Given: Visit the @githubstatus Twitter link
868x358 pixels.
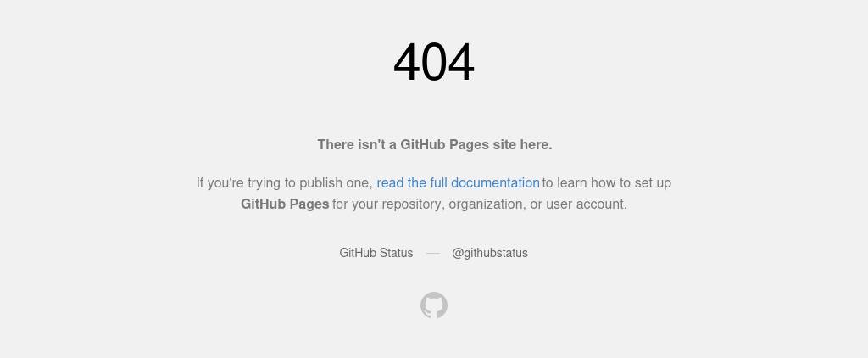Looking at the screenshot, I should point(490,253).
